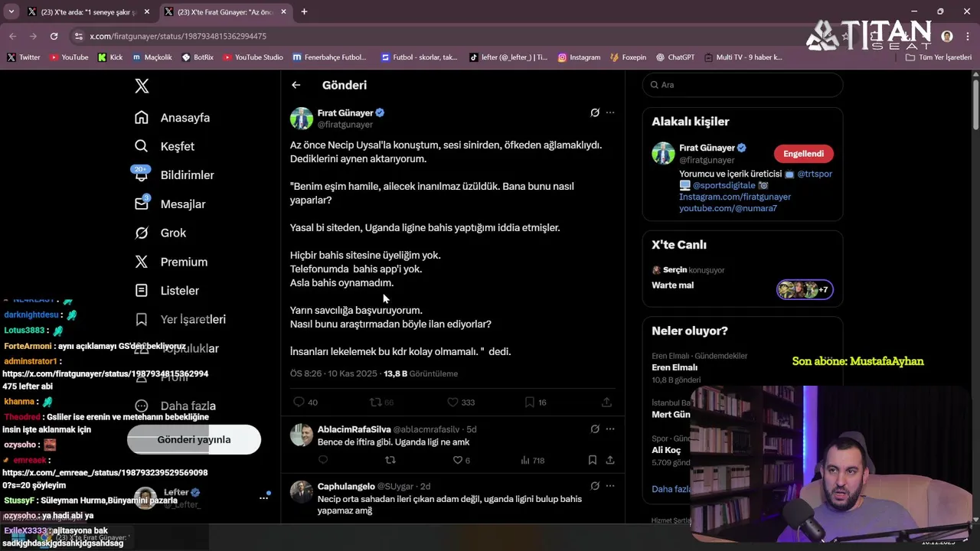980x551 pixels.
Task: Open BotRix bookmark shortcut
Action: pyautogui.click(x=198, y=57)
